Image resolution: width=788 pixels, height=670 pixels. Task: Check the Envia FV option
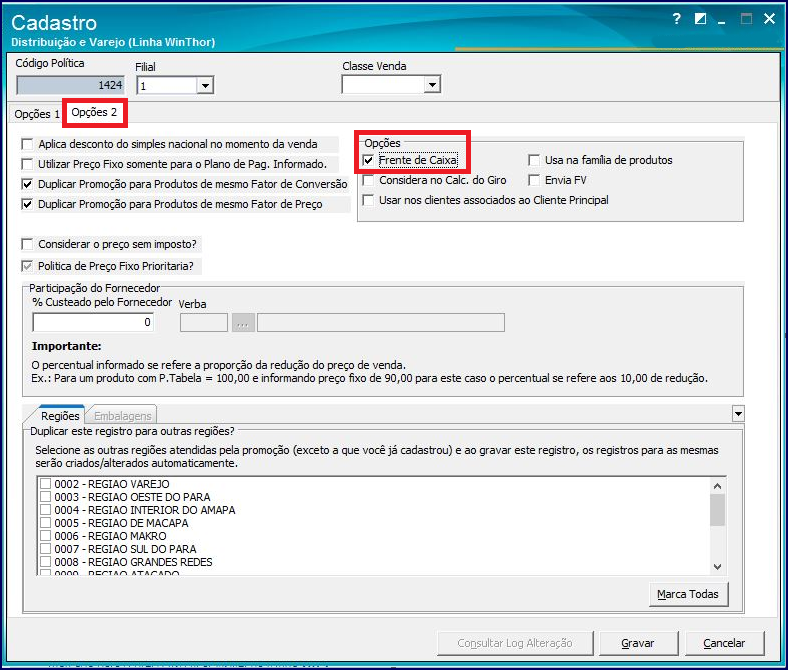coord(534,180)
